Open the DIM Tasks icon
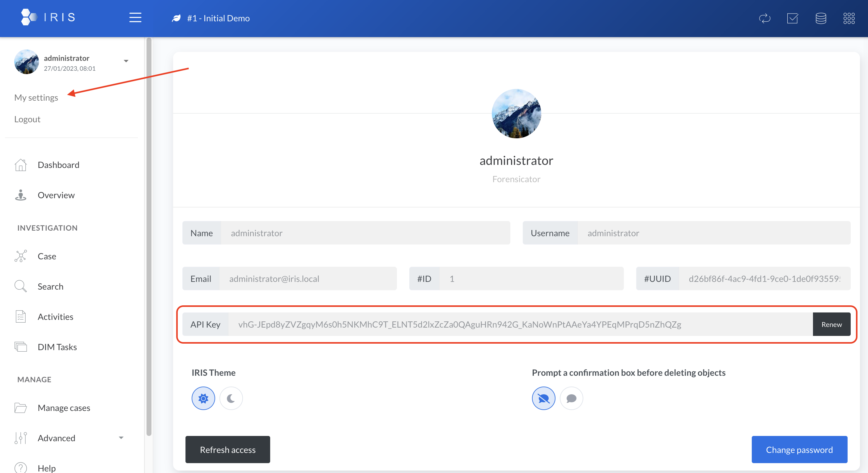Image resolution: width=868 pixels, height=473 pixels. 20,347
